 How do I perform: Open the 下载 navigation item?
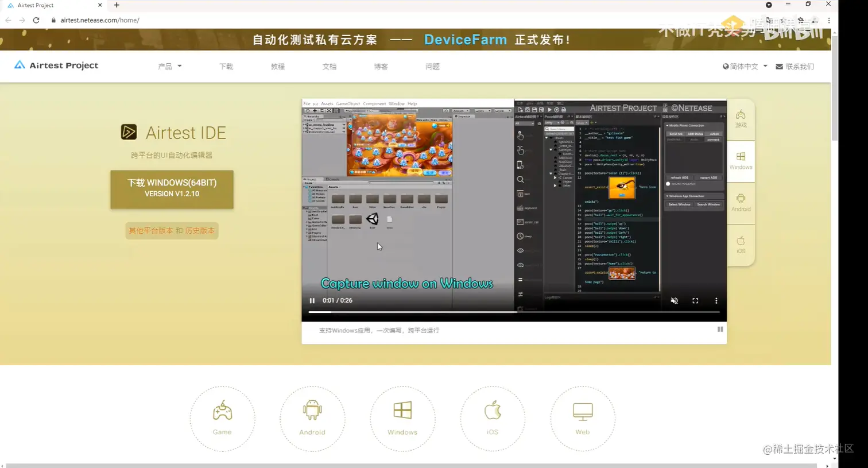point(226,67)
